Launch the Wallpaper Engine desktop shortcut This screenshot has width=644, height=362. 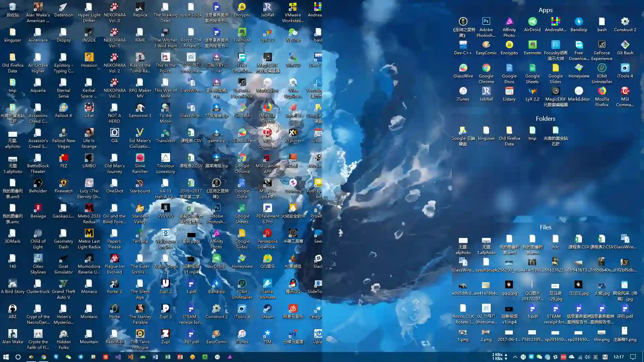[x=165, y=234]
